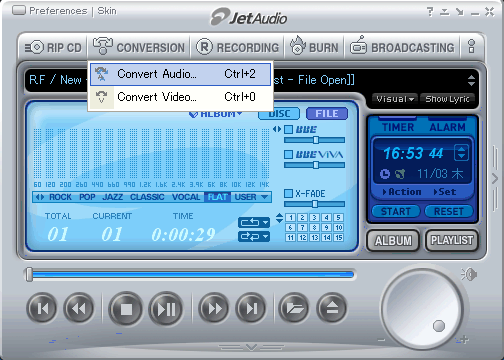This screenshot has height=360, width=504.
Task: Switch to the TIMER tab
Action: (398, 127)
